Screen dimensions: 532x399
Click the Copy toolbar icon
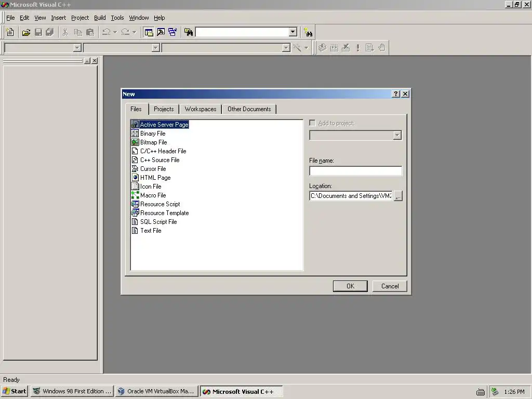pyautogui.click(x=78, y=32)
